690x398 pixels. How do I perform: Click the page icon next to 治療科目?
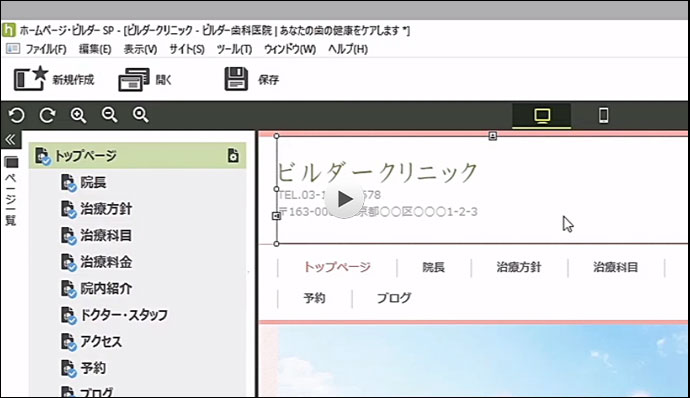click(68, 236)
